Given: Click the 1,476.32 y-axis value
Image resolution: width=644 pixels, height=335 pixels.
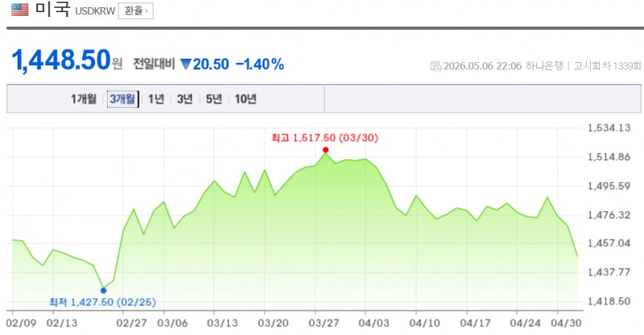Looking at the screenshot, I should pos(609,215).
